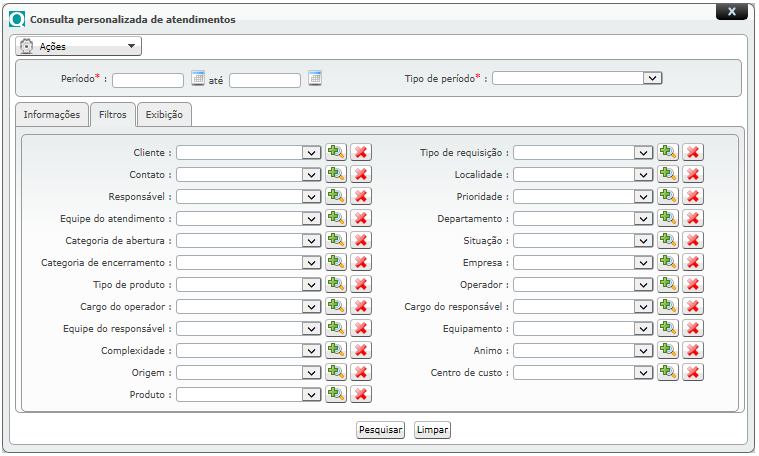Click the add/search icon for Tipo de requisição
Viewport: 759px width, 456px height.
pyautogui.click(x=668, y=152)
